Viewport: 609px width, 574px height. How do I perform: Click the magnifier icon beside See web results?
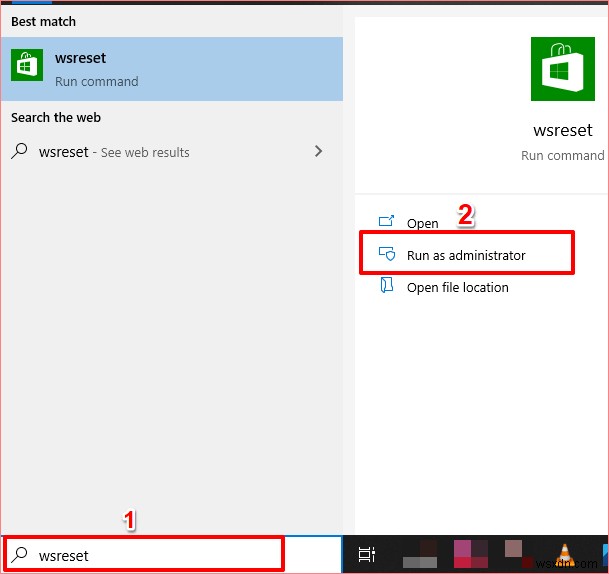[19, 151]
